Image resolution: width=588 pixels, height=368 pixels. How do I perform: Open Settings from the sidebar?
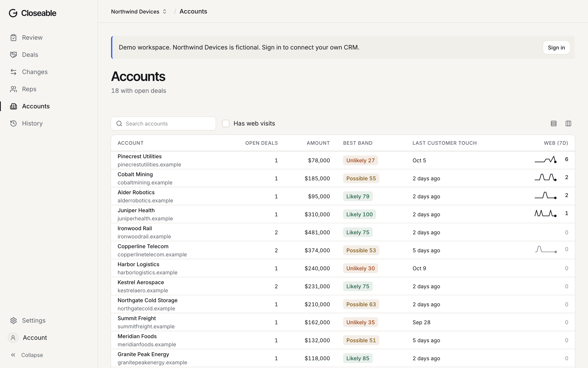[34, 321]
